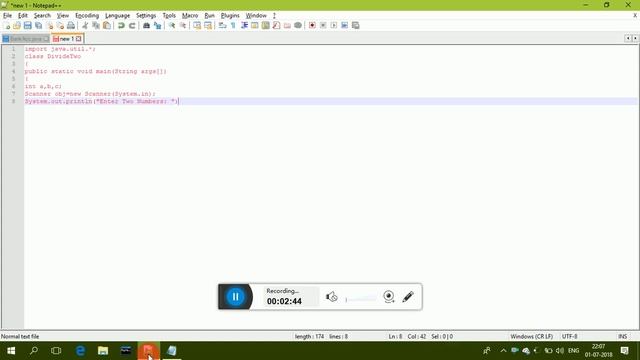Open the File menu
Image resolution: width=640 pixels, height=360 pixels.
[7, 16]
